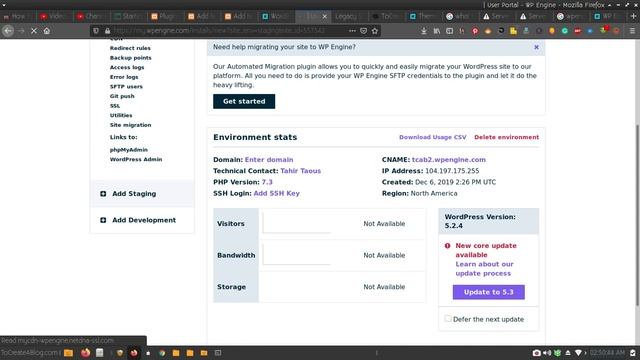Switch to the Themes browser tab
This screenshot has width=640, height=360.
pos(423,16)
